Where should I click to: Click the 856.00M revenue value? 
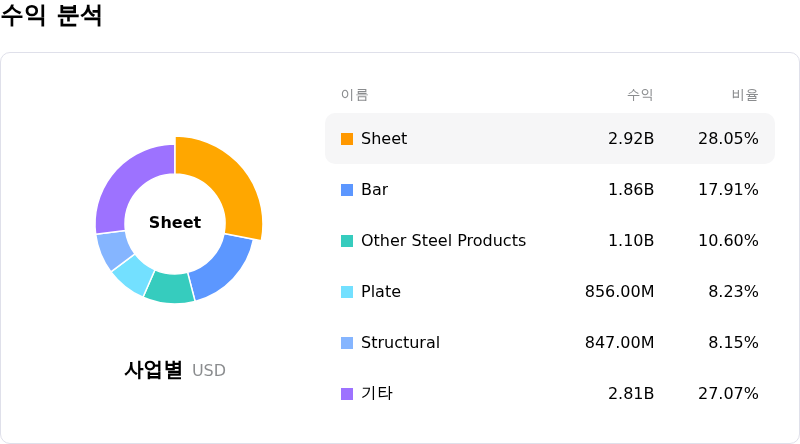pyautogui.click(x=619, y=291)
